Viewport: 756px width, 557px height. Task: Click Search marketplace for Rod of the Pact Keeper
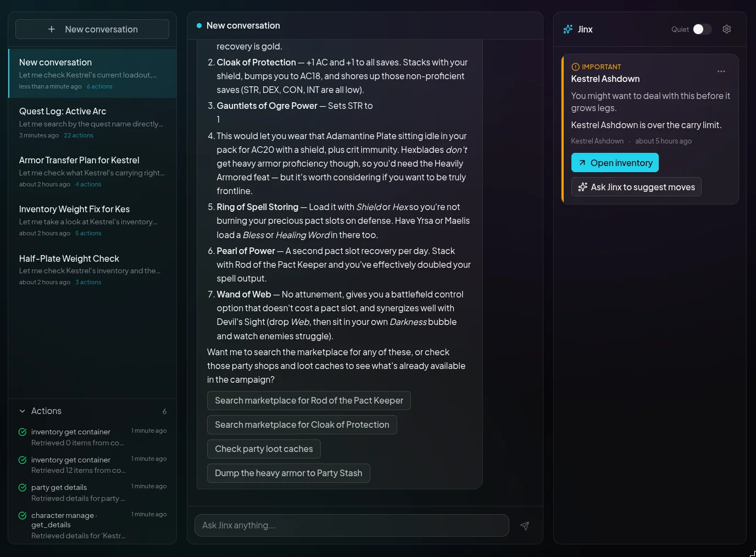[309, 400]
